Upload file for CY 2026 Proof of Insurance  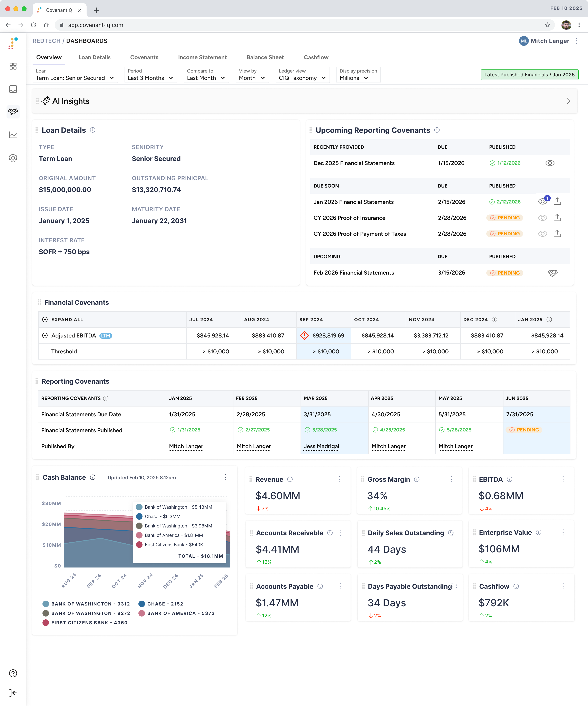tap(558, 217)
